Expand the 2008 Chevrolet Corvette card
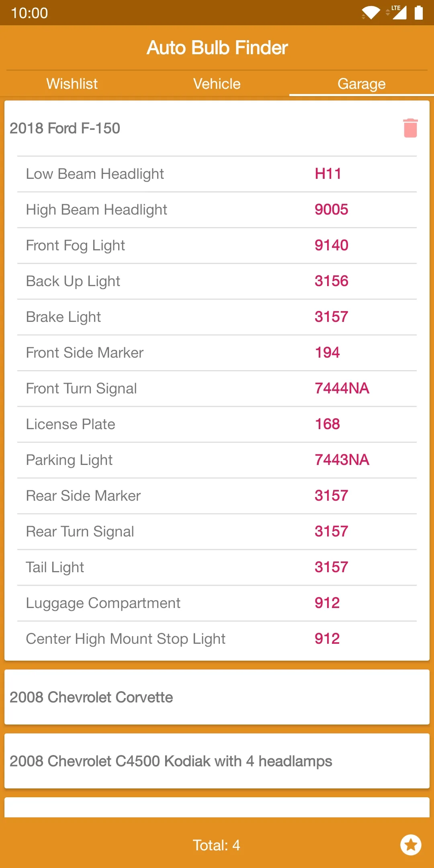 click(x=217, y=697)
